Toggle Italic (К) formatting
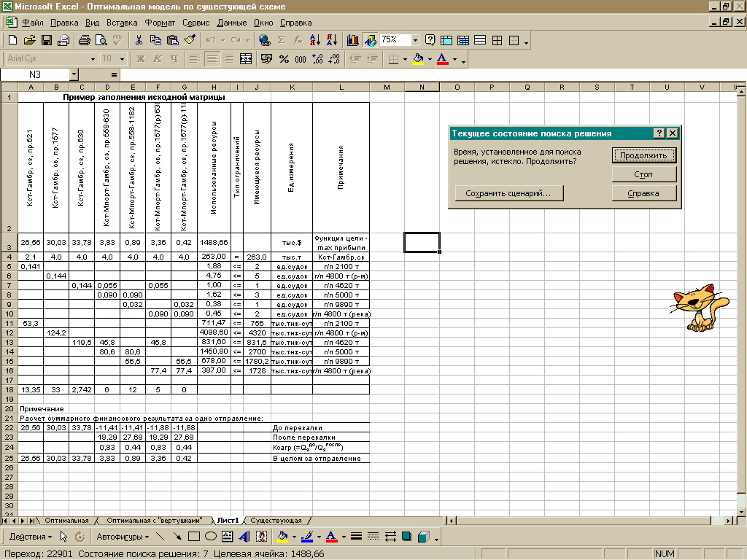Viewport: 747px width, 560px height. coord(158,59)
